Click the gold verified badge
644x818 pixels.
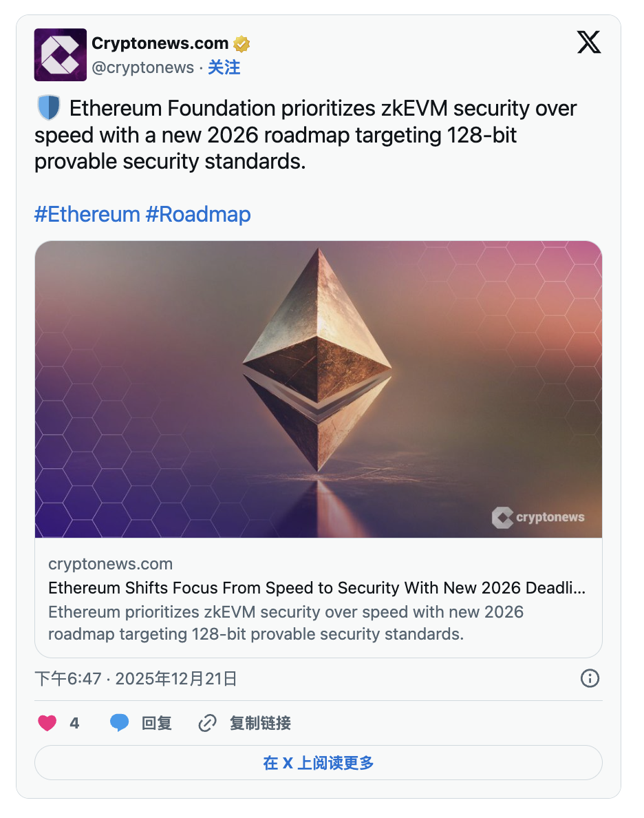(241, 44)
